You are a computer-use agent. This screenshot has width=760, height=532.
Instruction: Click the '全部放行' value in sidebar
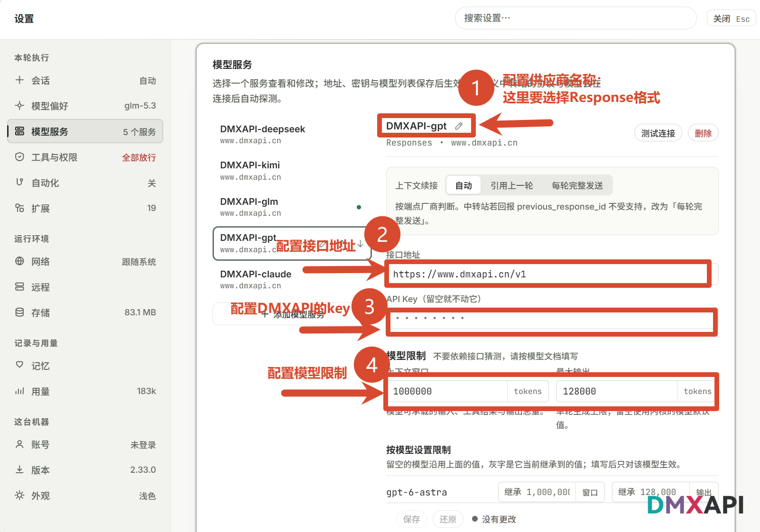coord(139,157)
